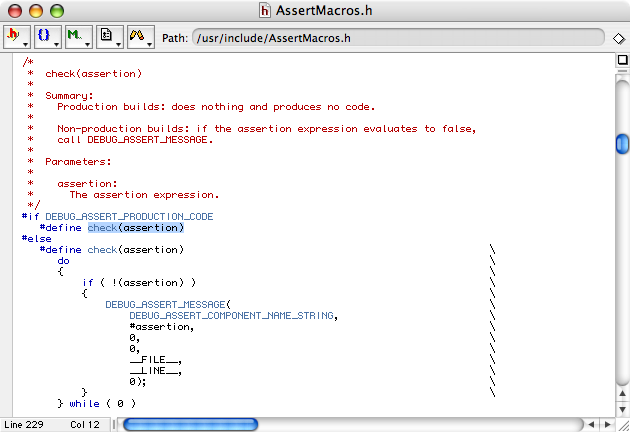Screen dimensions: 630x432
Task: Click the AssertMacros.h window title text
Action: point(324,10)
